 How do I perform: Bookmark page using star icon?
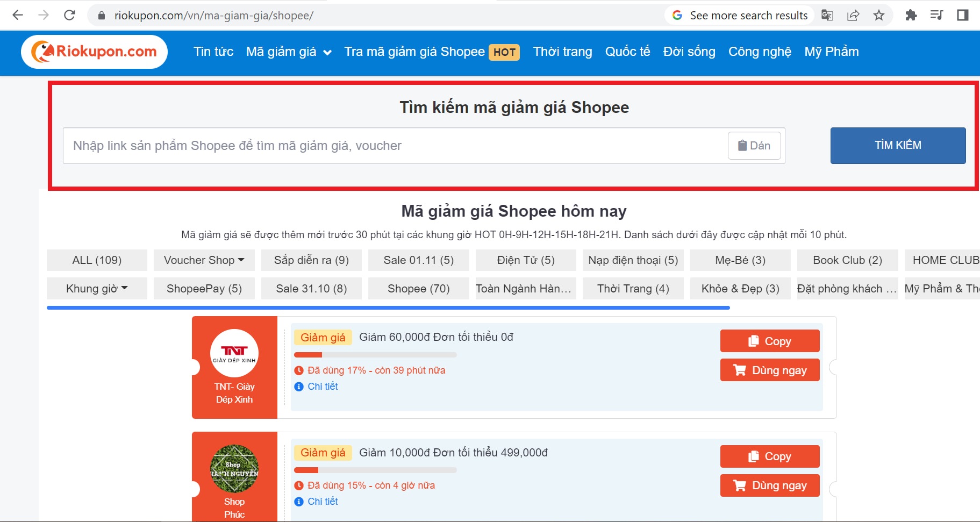879,15
